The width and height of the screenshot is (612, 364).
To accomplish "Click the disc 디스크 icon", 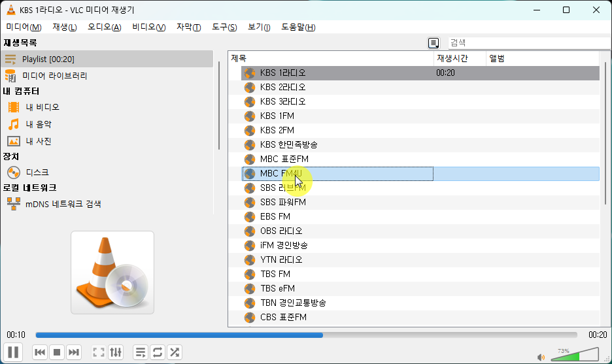I will (x=14, y=172).
